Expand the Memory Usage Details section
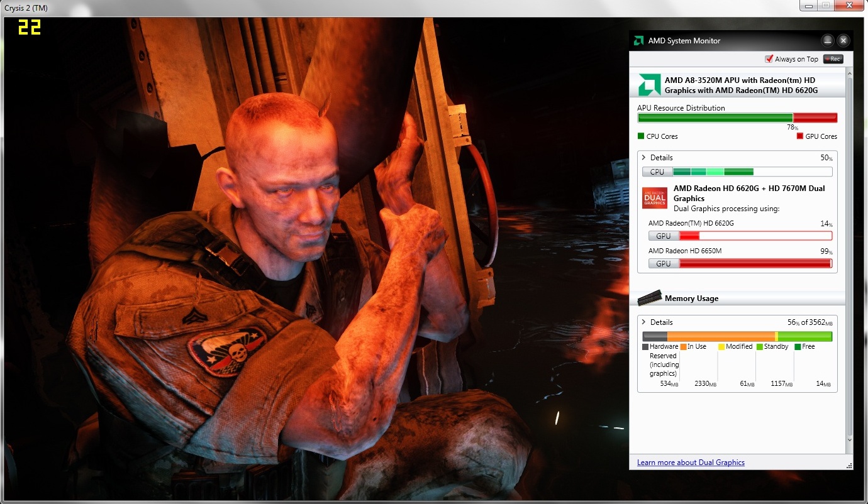Screen dimensions: 868x504 coord(644,322)
